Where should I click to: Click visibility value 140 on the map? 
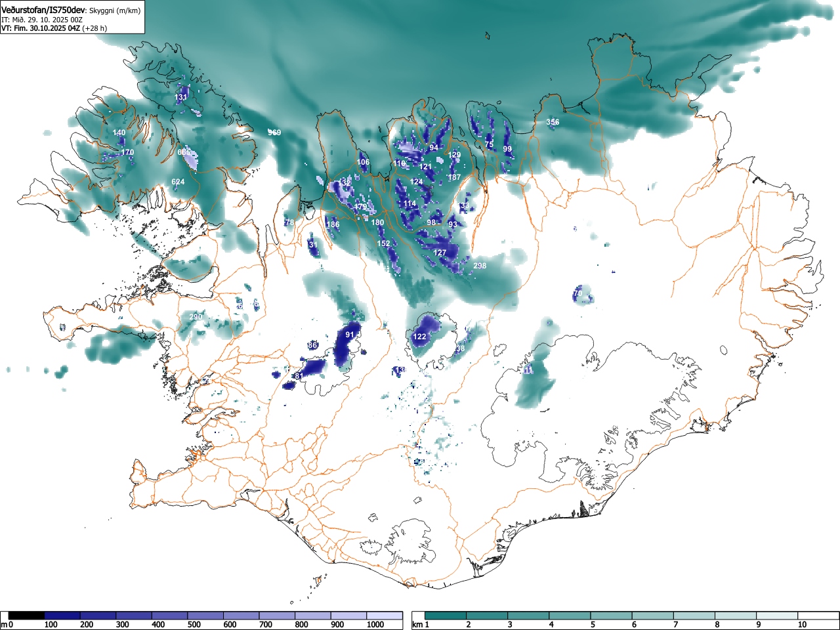click(119, 133)
